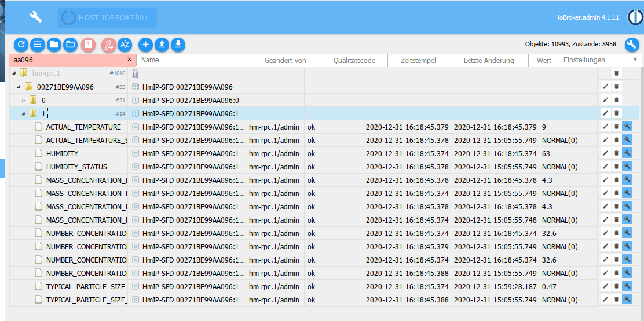Clear the aa096 filter with the x

tap(129, 60)
